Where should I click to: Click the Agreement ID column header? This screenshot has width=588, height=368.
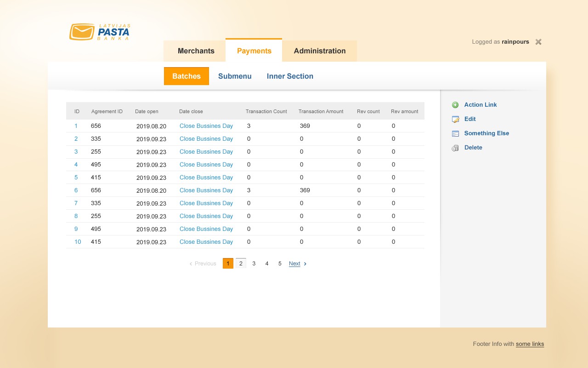click(x=107, y=111)
